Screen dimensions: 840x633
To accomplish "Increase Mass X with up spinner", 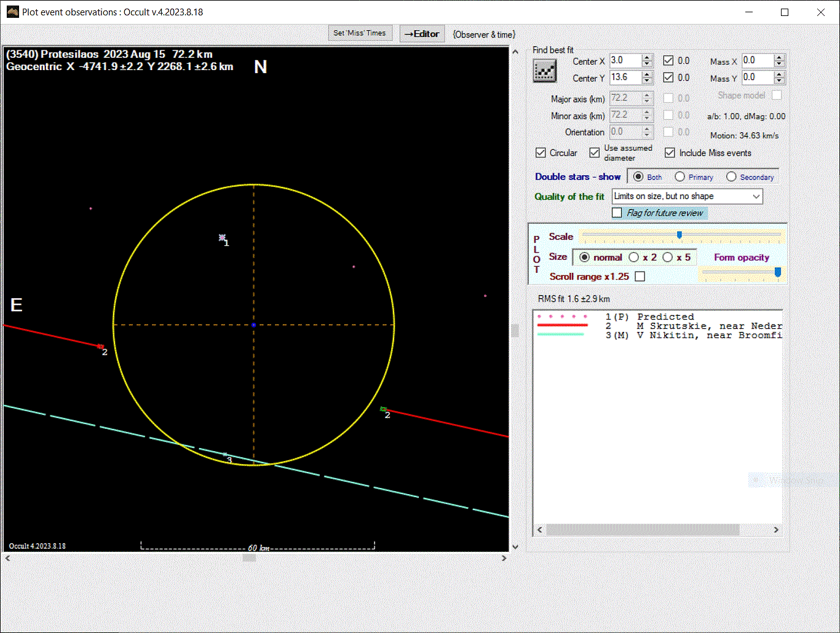I will tap(780, 58).
